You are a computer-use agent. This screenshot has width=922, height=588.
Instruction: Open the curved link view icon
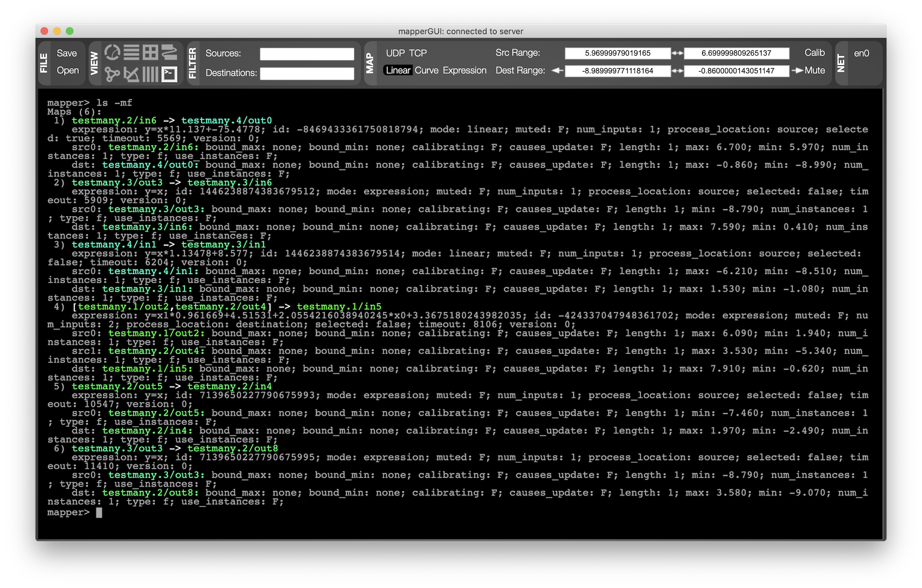point(169,53)
